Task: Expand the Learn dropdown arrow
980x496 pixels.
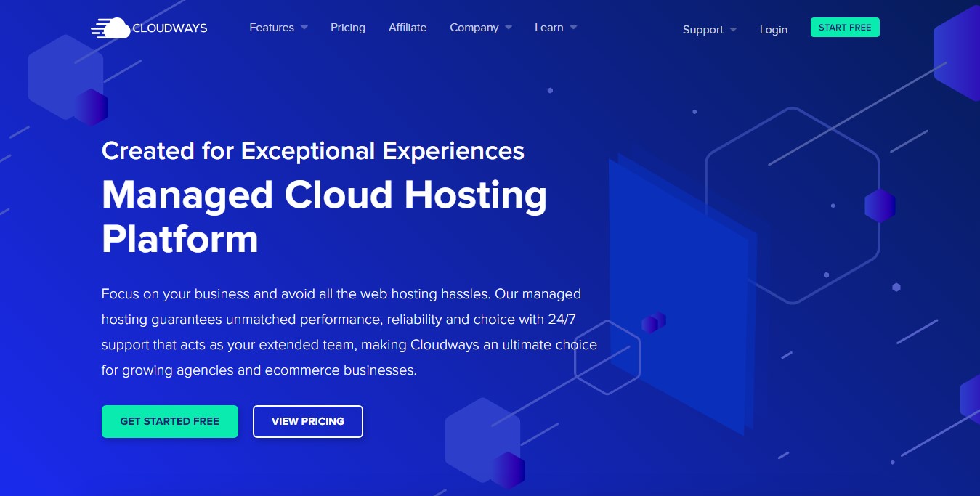Action: tap(573, 28)
